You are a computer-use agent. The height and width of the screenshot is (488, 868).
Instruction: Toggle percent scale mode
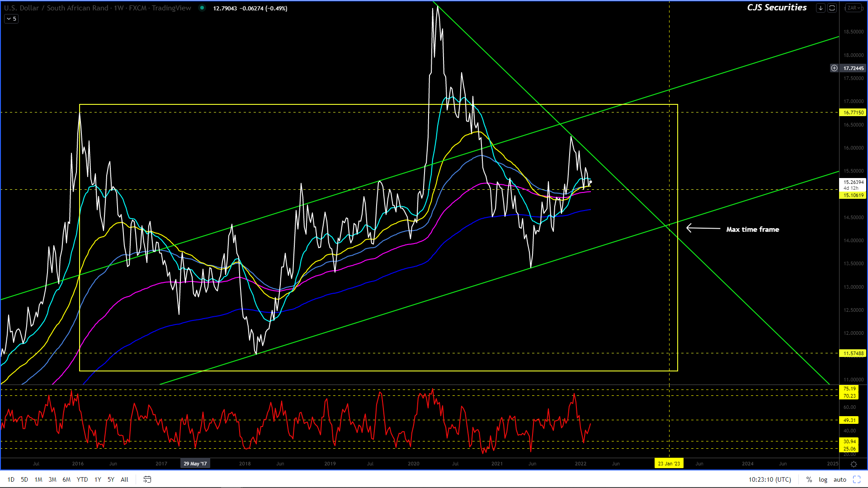[809, 479]
